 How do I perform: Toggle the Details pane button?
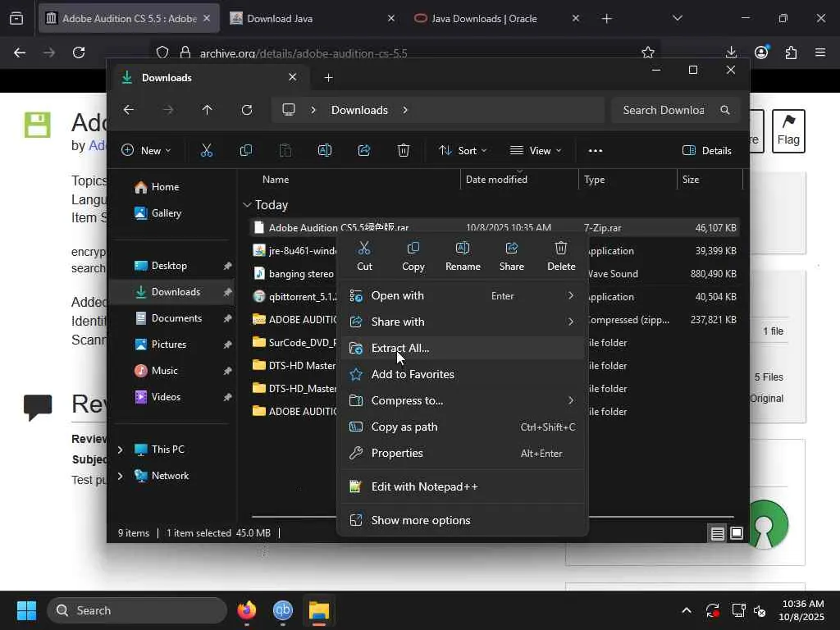[x=707, y=151]
